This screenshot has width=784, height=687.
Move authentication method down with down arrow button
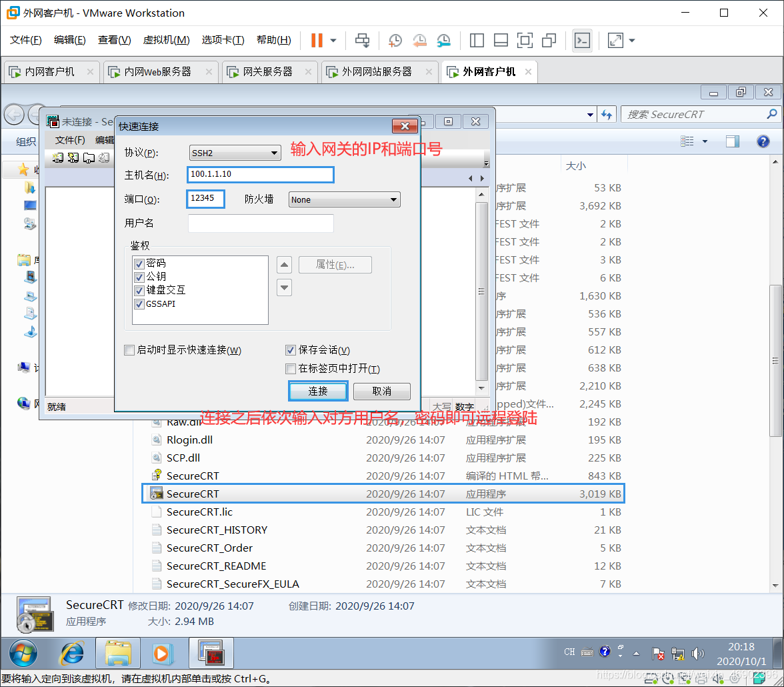[284, 287]
